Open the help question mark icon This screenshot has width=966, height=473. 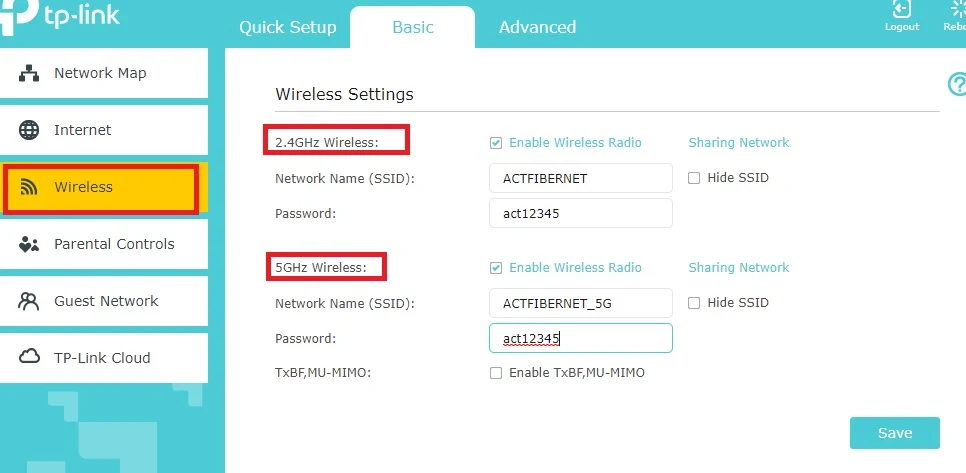(956, 84)
